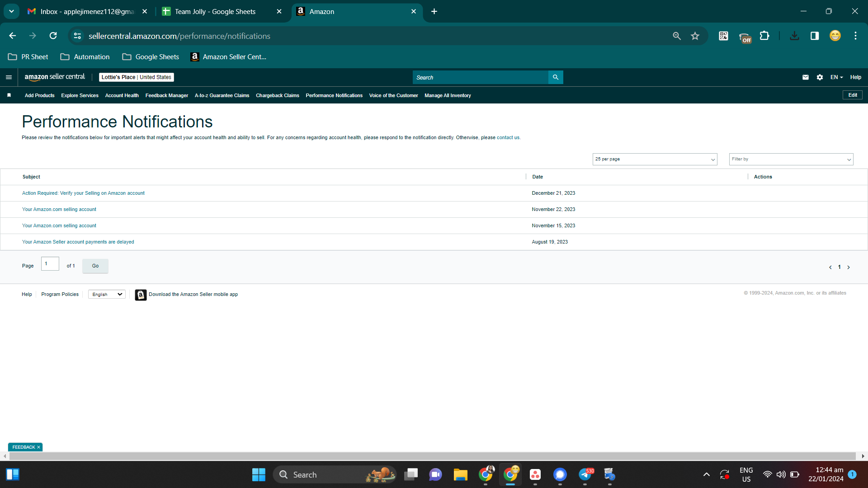Open the Seller Central settings gear
The width and height of the screenshot is (868, 488).
click(820, 77)
